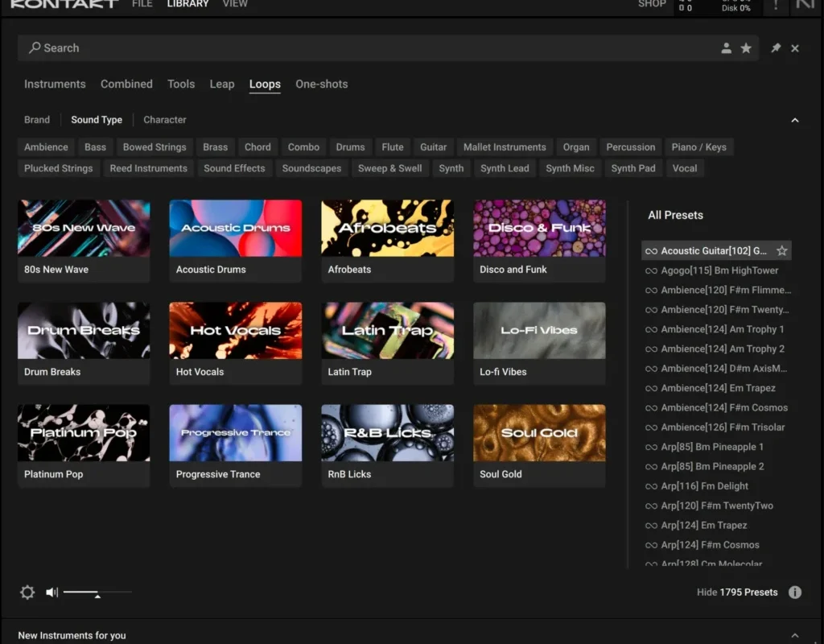Favorite the Acoustic Guitar[102] preset star
Screen dimensions: 824x644
782,251
